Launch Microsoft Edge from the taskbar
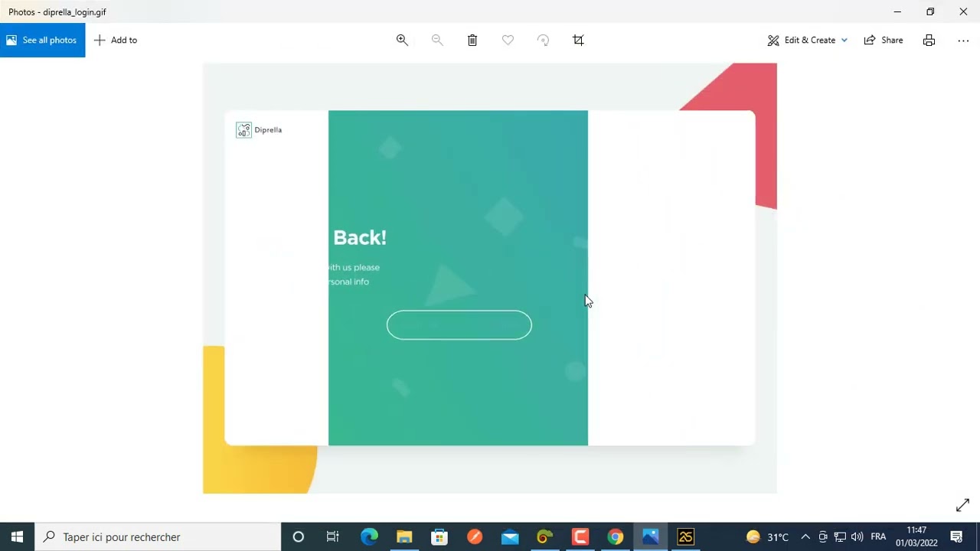This screenshot has height=551, width=980. (x=369, y=536)
